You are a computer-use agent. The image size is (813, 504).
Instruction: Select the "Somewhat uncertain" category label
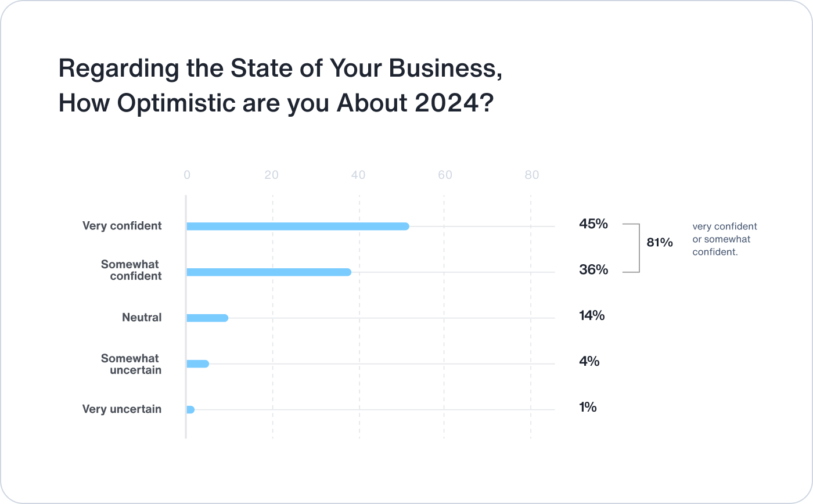pyautogui.click(x=131, y=364)
